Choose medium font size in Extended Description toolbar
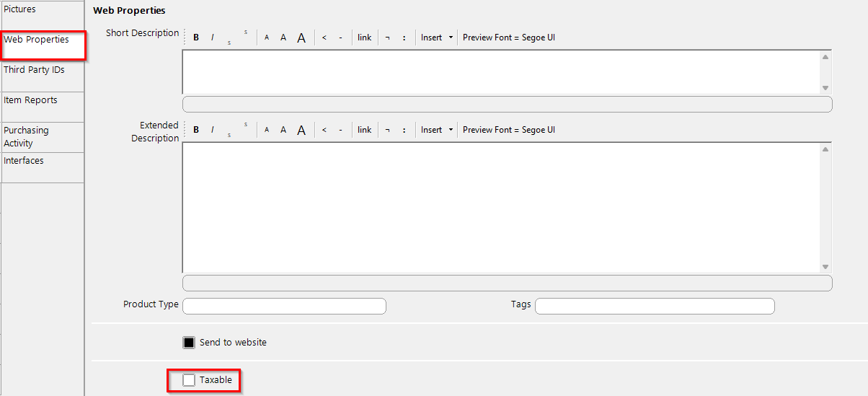Viewport: 868px width, 396px height. point(283,130)
